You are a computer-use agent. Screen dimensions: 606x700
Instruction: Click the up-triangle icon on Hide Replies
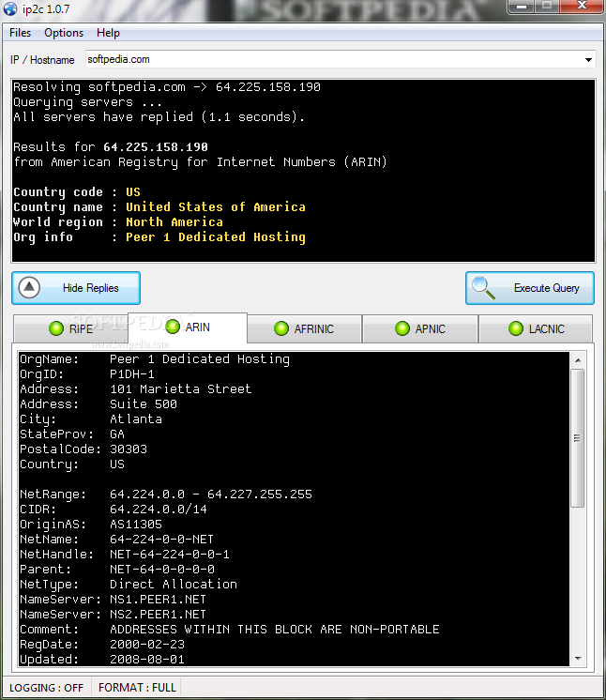29,287
